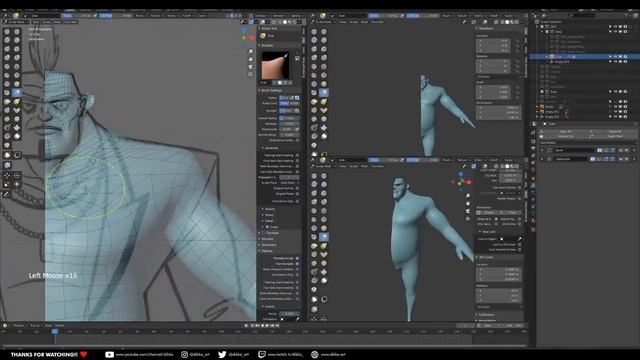640x360 pixels.
Task: Disable the Threaded Sculpt checkbox
Action: pos(297,258)
